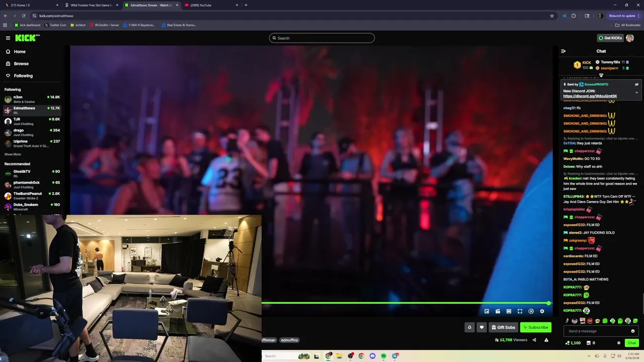644x362 pixels.
Task: Enter fullscreen on the video player
Action: point(520,311)
